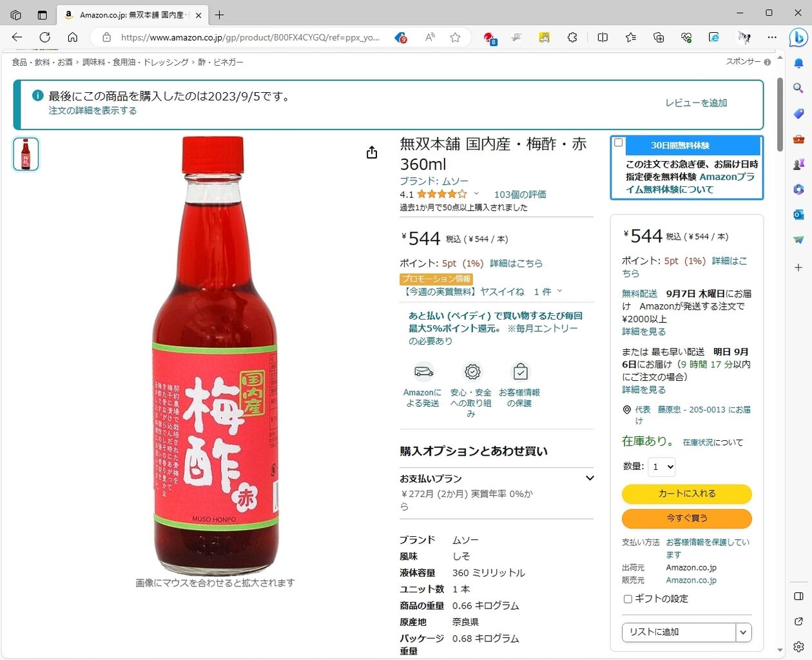Open the favorites list
The height and width of the screenshot is (660, 812).
(630, 37)
